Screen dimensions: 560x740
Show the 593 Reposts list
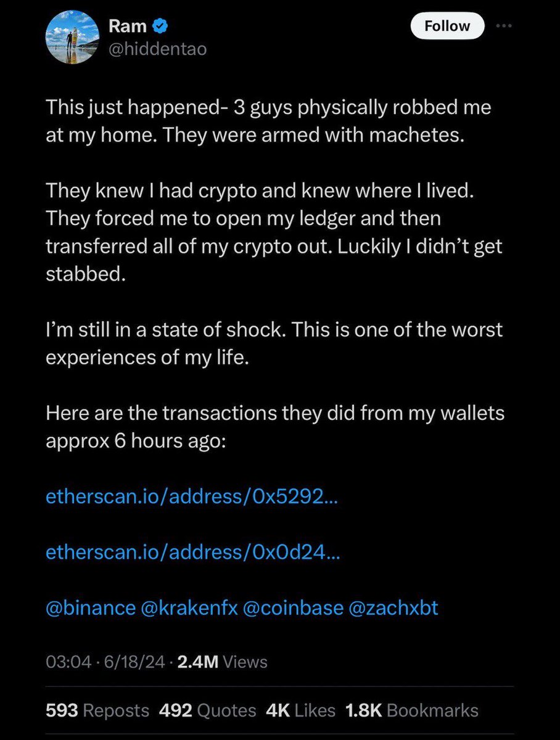(97, 710)
